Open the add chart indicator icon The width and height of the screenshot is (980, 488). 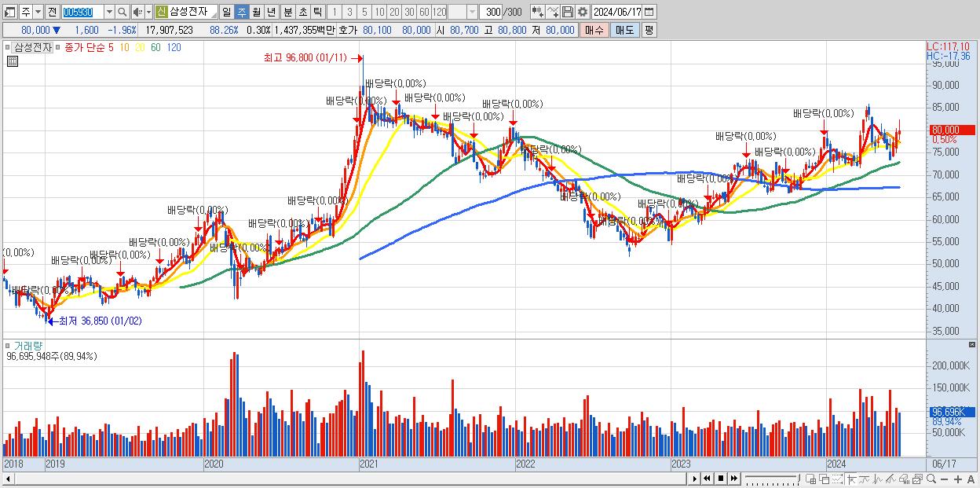[538, 12]
